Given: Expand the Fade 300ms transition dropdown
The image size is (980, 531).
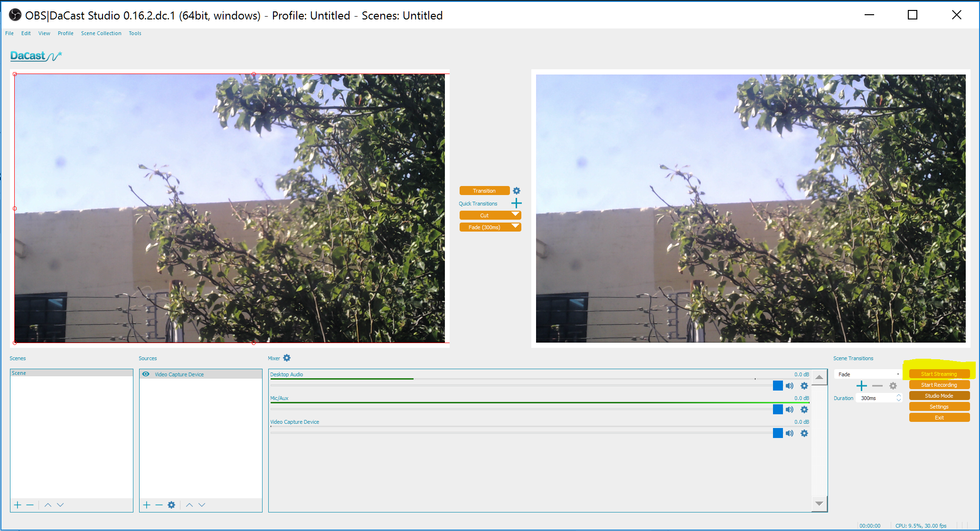Looking at the screenshot, I should [x=516, y=228].
